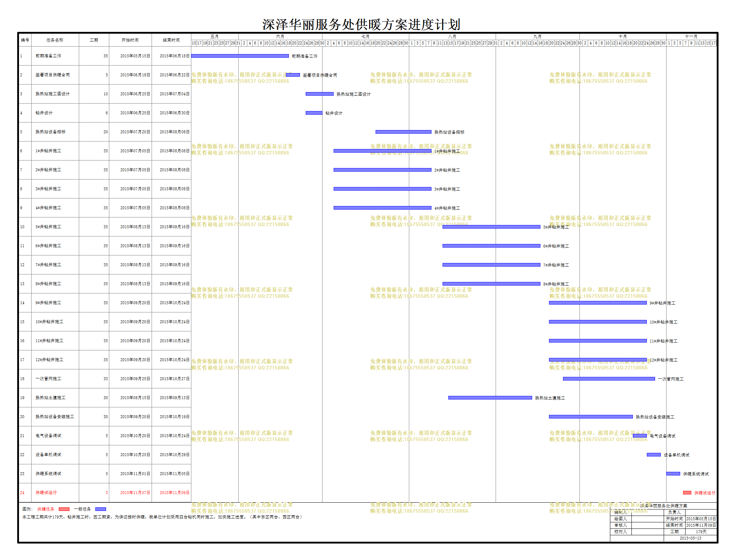735x560 pixels.
Task: Click the 结束时间 column header
Action: (x=171, y=40)
